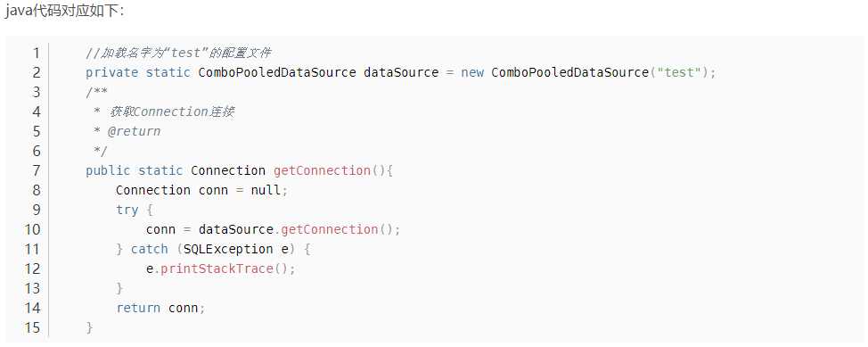Click dataSource on line 10
This screenshot has width=868, height=347.
click(236, 229)
